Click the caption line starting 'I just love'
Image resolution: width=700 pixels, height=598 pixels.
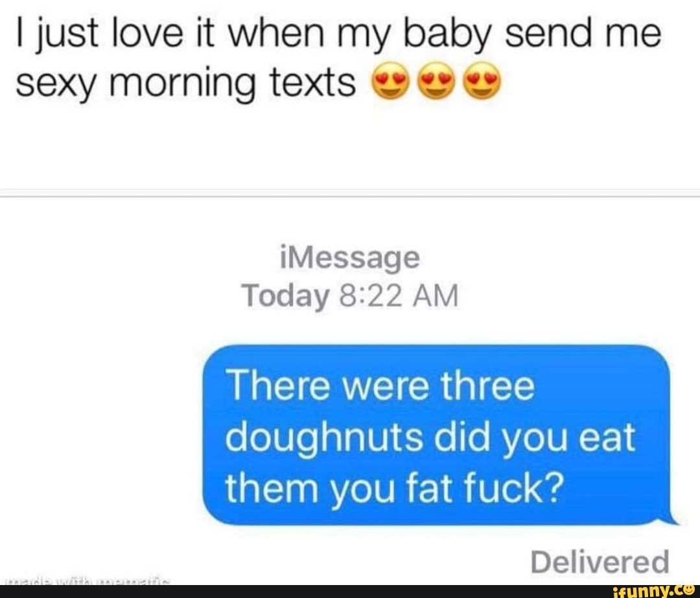point(338,34)
